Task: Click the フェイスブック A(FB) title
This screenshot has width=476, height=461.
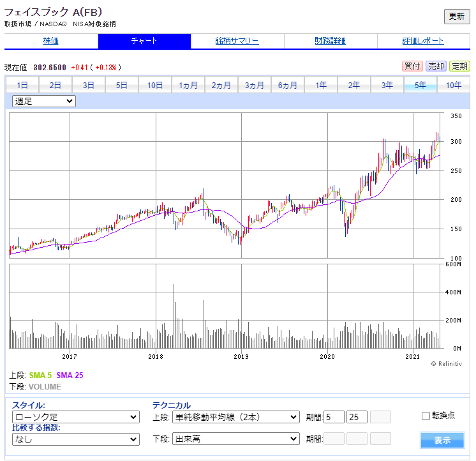Action: (54, 12)
